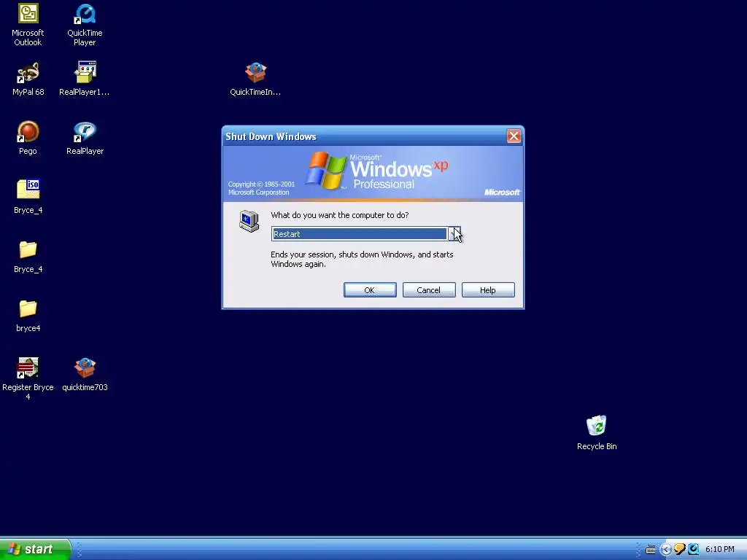The width and height of the screenshot is (747, 560).
Task: Click the on-screen keyboard taskbar icon
Action: [x=650, y=550]
